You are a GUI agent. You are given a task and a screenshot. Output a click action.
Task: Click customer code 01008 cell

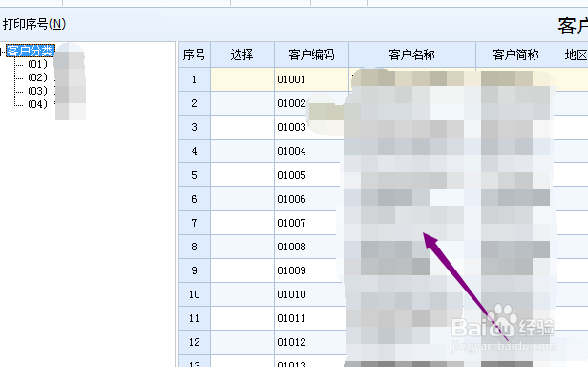[311, 247]
